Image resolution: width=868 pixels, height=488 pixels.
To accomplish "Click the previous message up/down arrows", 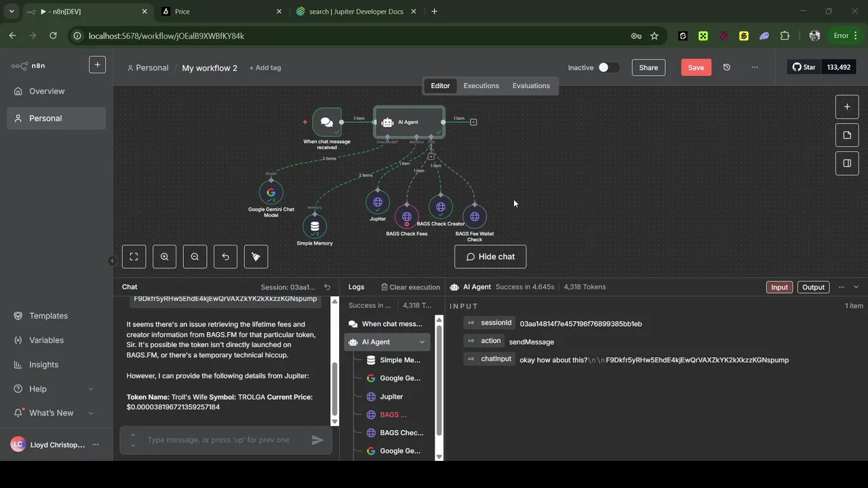I will (133, 440).
